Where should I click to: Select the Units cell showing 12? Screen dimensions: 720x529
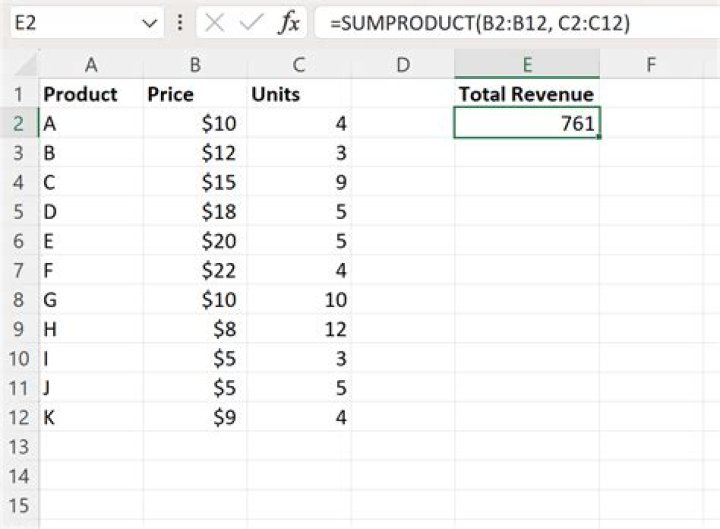tap(299, 330)
